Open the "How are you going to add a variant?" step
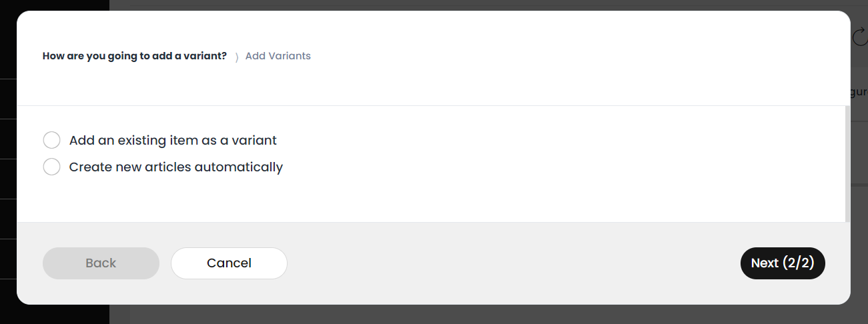 pos(135,56)
